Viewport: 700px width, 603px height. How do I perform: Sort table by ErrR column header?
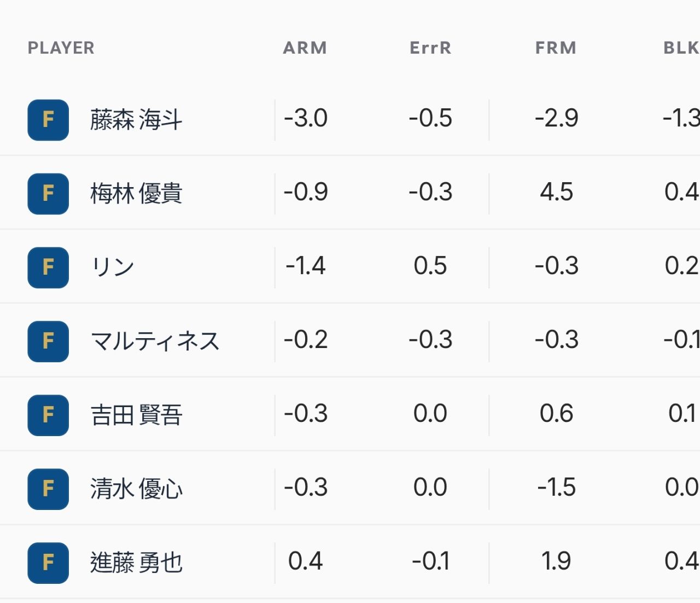pos(430,48)
